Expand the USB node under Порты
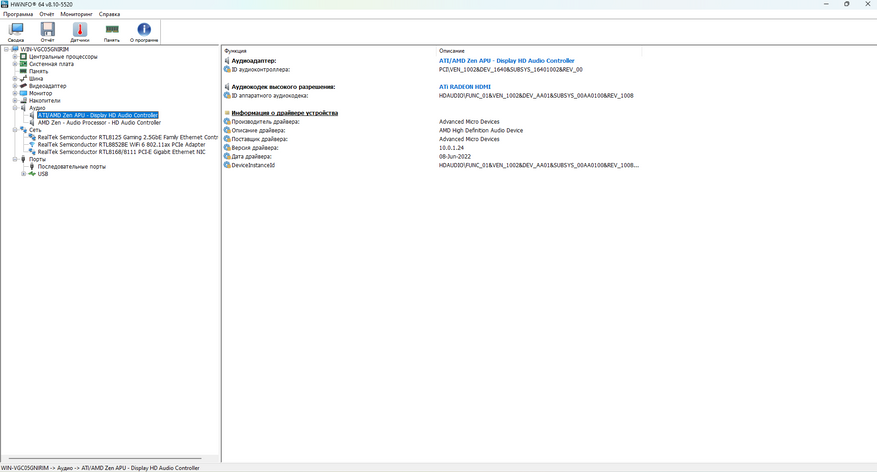 click(23, 174)
